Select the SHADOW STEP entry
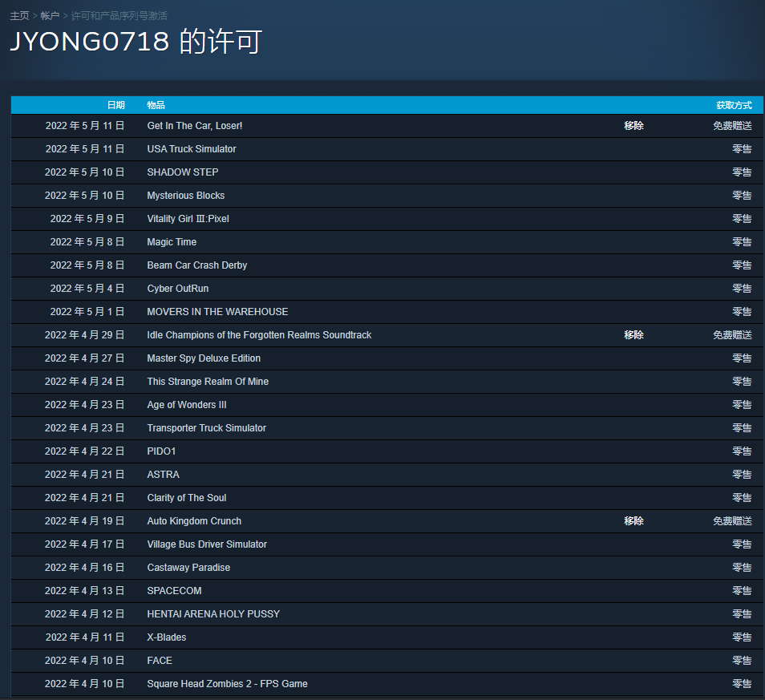765x700 pixels. [183, 172]
